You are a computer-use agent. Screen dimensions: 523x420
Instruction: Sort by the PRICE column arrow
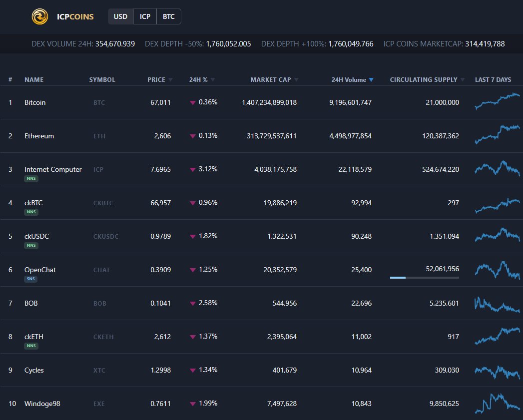(x=170, y=80)
